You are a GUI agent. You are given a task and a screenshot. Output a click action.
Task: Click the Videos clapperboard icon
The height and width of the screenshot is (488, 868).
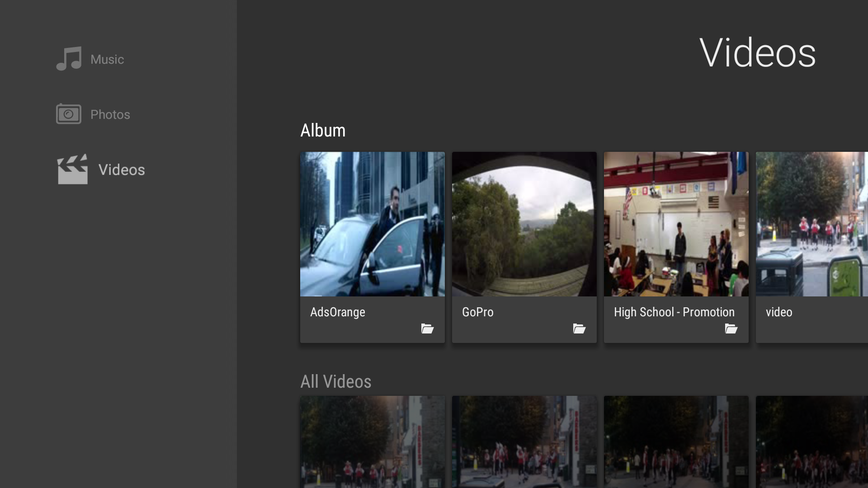pyautogui.click(x=72, y=169)
